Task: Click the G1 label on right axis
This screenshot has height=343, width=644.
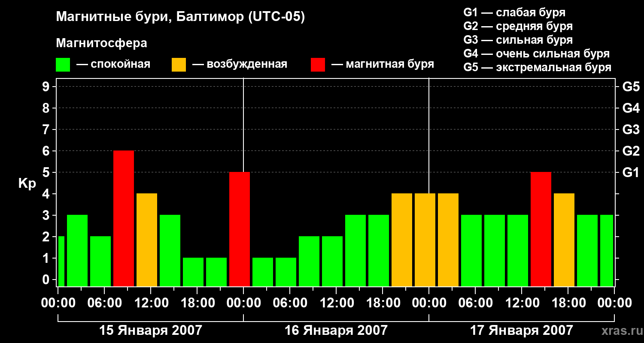Action: click(x=631, y=172)
